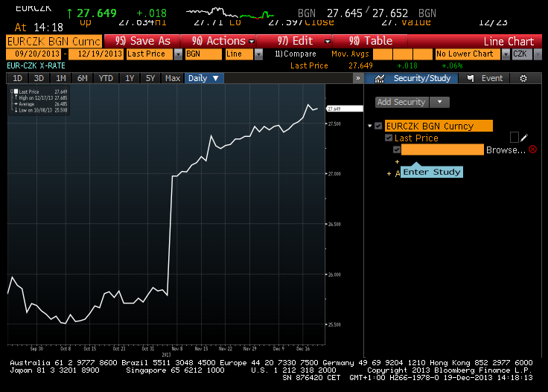The height and width of the screenshot is (392, 548).
Task: Click the 11) Compare button
Action: click(x=296, y=54)
